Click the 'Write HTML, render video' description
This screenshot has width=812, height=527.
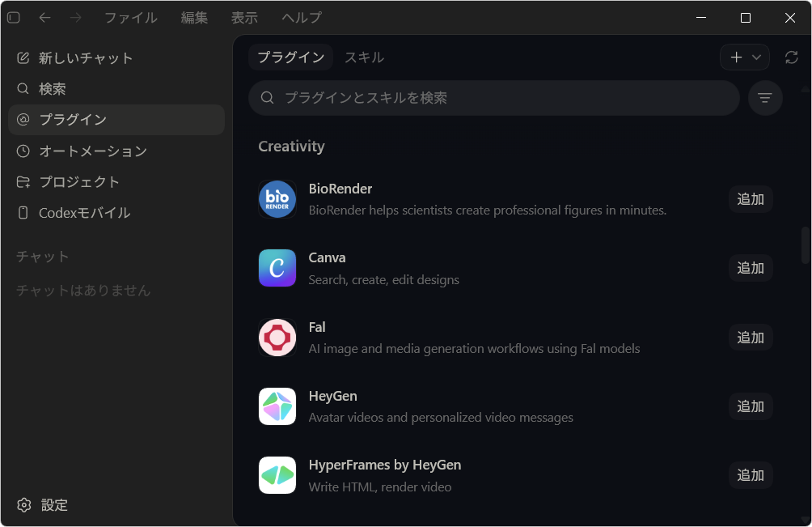tap(380, 487)
